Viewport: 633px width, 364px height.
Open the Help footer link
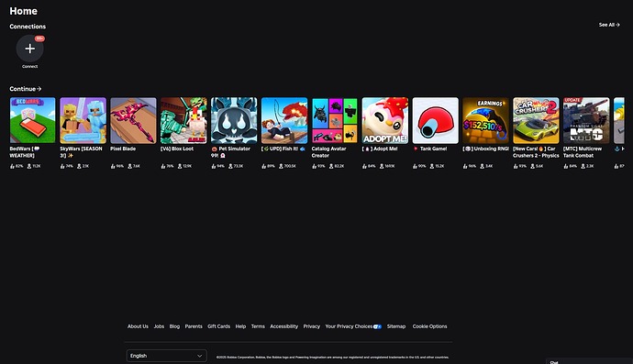click(x=240, y=326)
